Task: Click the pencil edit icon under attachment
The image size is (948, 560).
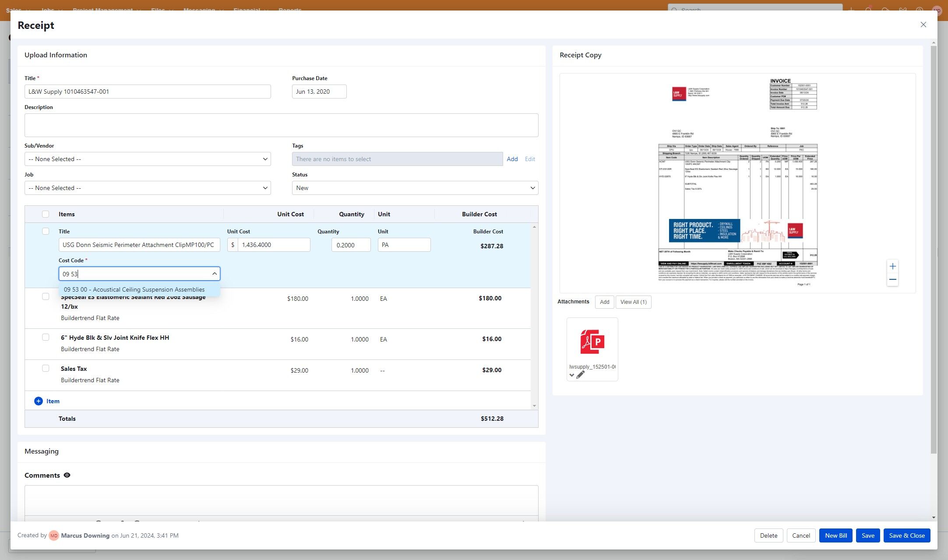Action: coord(580,375)
